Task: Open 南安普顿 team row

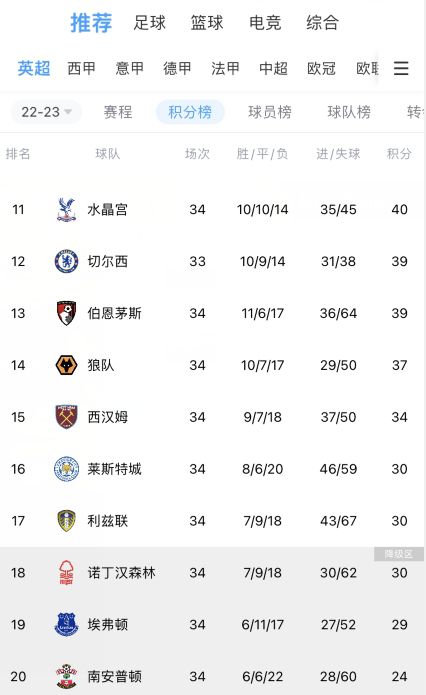Action: (213, 676)
